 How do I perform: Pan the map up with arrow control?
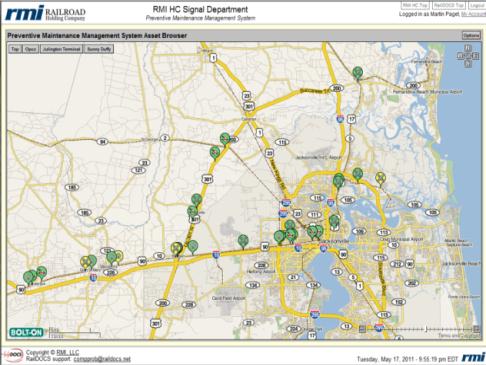click(x=468, y=49)
